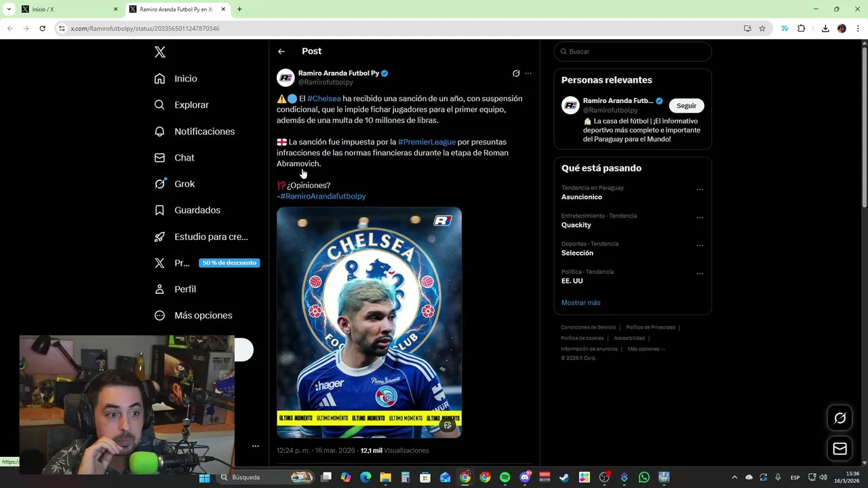Open Steam from the taskbar

[x=564, y=477]
